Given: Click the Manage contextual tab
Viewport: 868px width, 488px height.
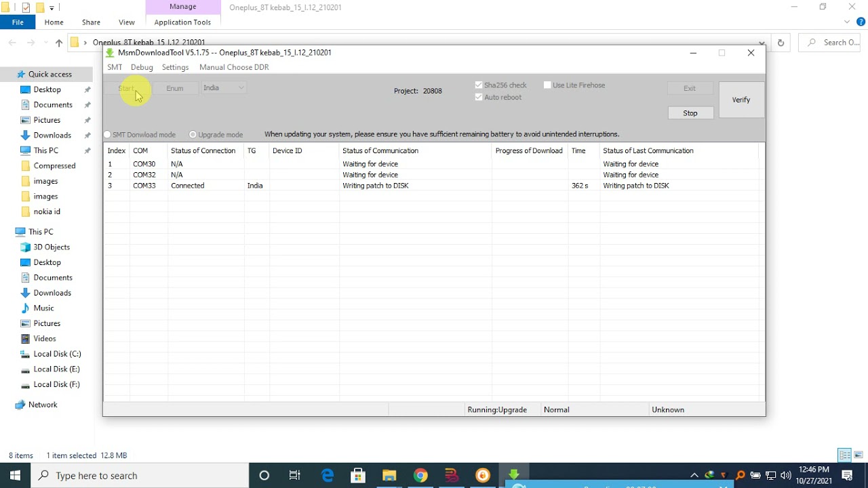Looking at the screenshot, I should 182,7.
